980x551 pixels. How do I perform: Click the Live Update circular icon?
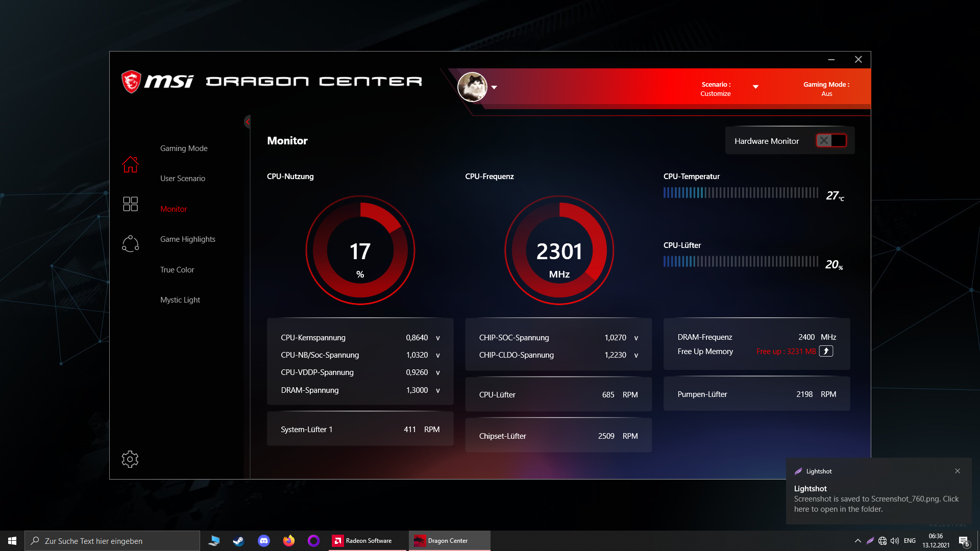[130, 244]
